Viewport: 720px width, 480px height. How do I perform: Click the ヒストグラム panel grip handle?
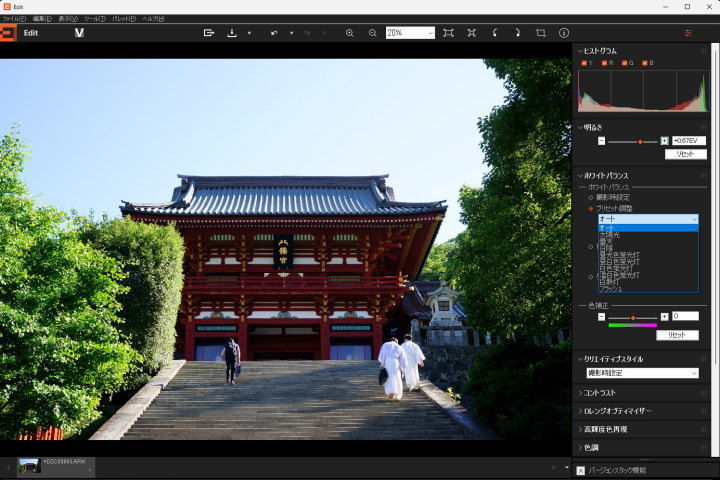click(x=703, y=51)
